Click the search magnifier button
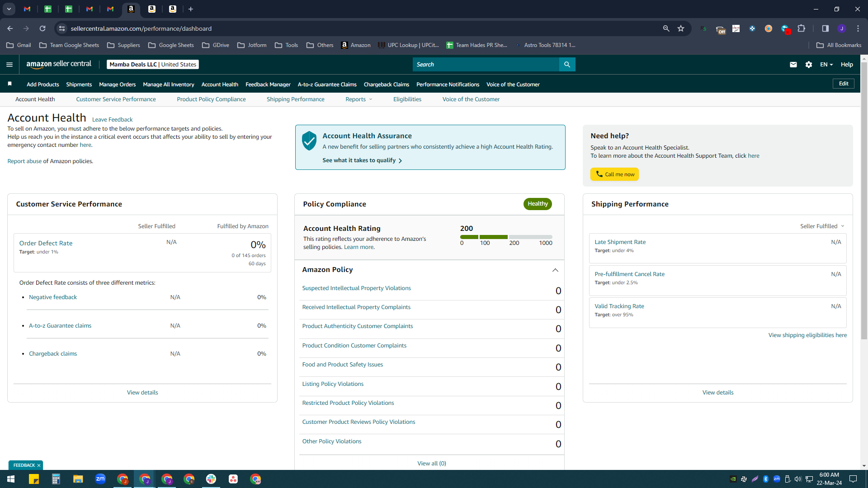 (x=567, y=65)
